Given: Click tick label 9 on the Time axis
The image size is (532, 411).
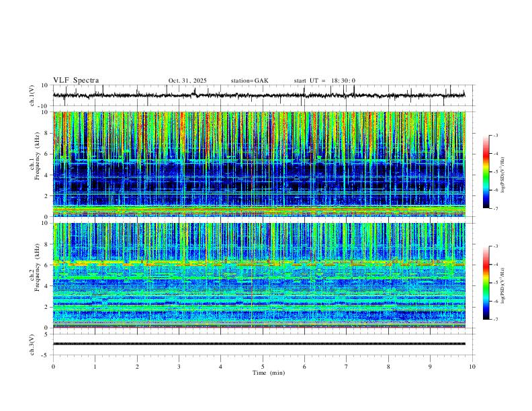Looking at the screenshot, I should [430, 367].
